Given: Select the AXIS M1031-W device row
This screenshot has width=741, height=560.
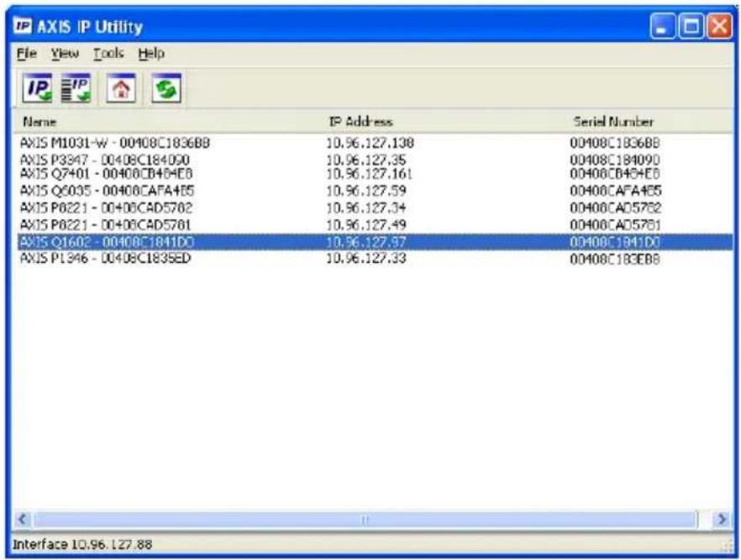Looking at the screenshot, I should (375, 143).
